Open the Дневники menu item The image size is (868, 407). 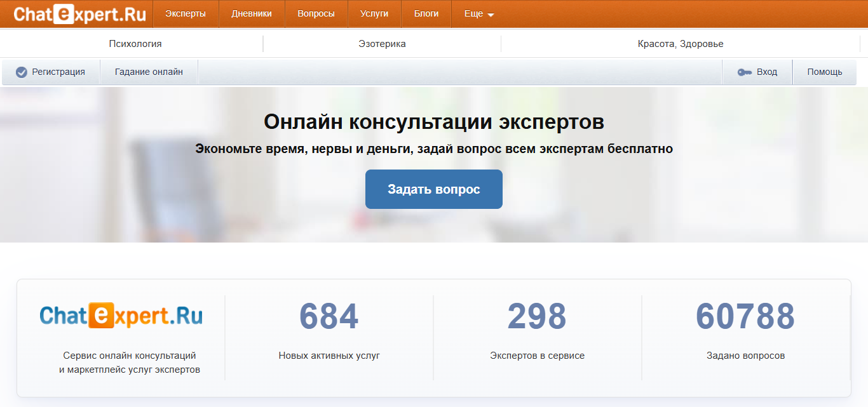click(x=252, y=14)
